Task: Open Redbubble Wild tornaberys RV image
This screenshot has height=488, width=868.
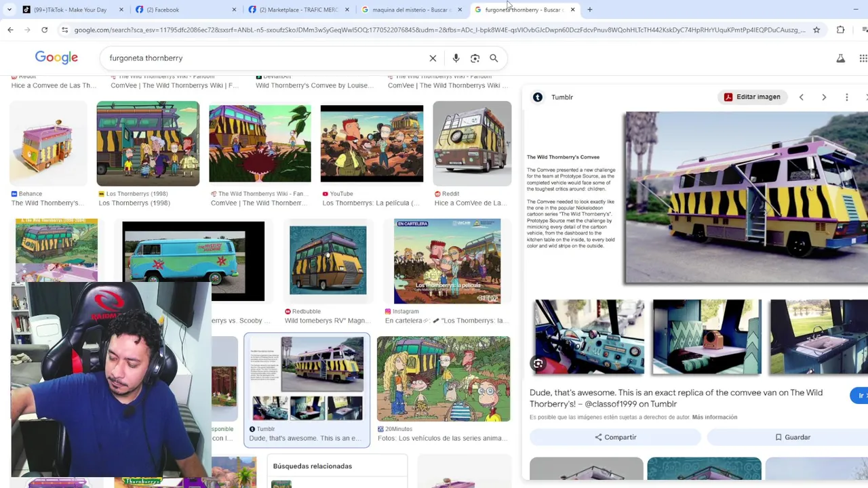Action: click(328, 261)
